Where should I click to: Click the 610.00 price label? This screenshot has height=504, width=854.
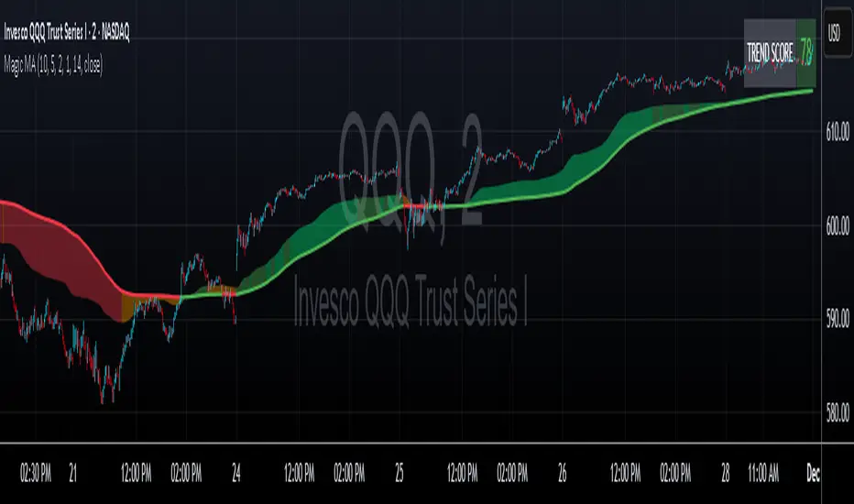pos(838,131)
